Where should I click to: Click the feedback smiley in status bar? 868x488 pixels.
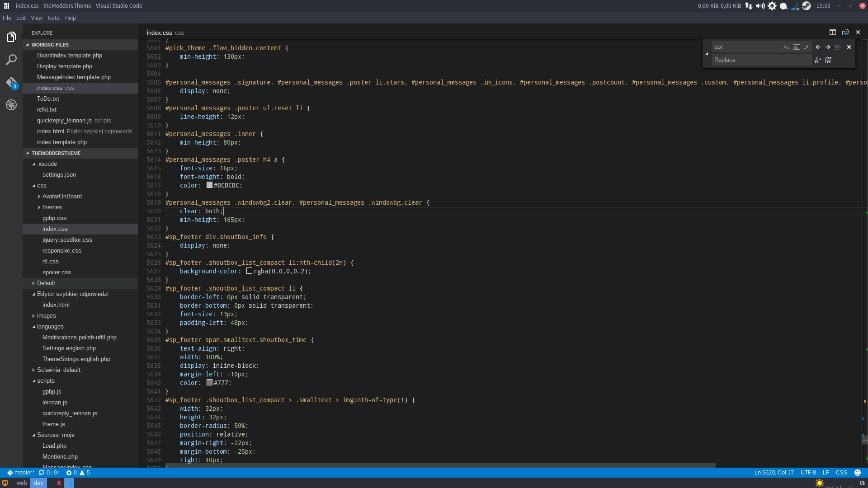[x=858, y=473]
